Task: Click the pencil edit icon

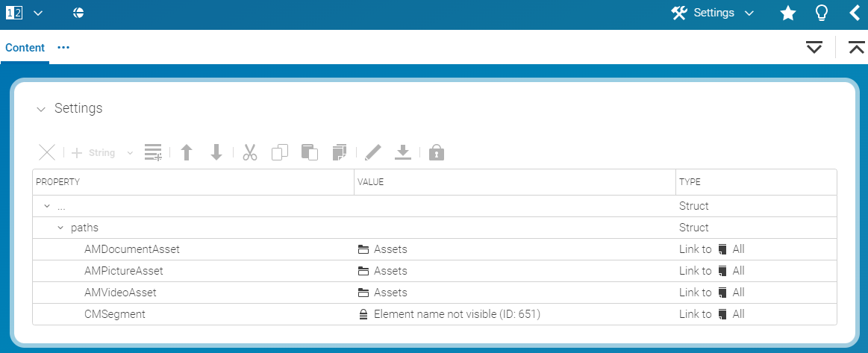Action: coord(373,153)
